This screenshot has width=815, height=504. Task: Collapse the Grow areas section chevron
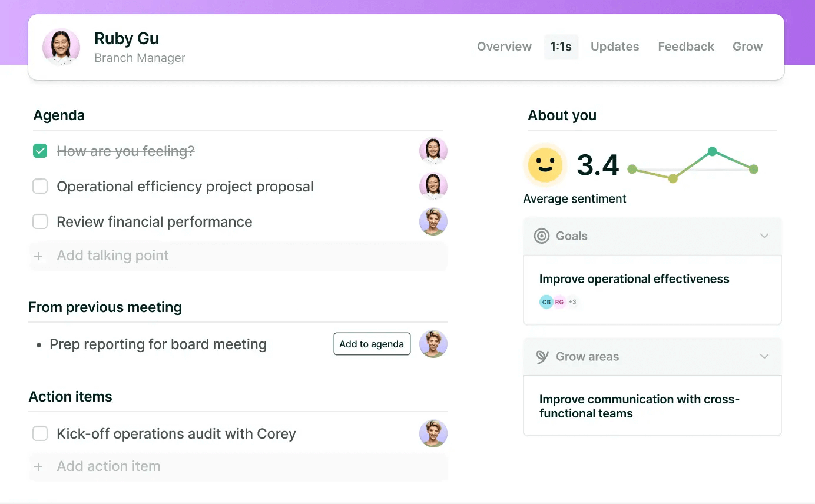point(764,357)
